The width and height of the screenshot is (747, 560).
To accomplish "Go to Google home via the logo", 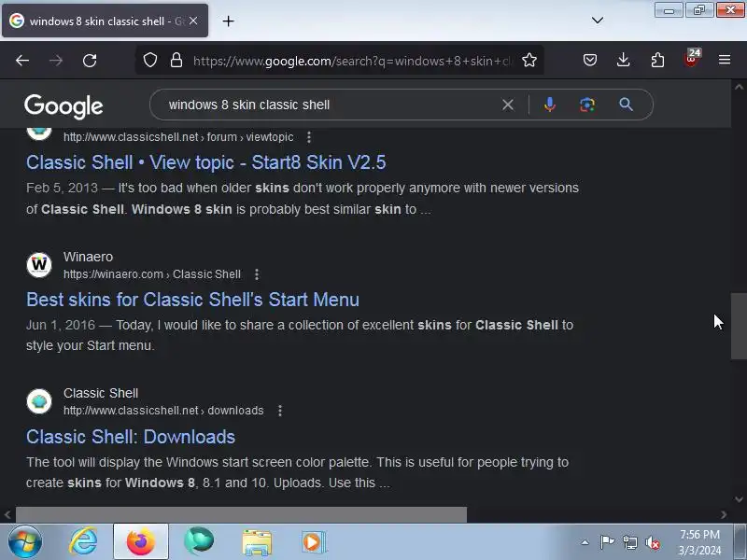I will 63,106.
